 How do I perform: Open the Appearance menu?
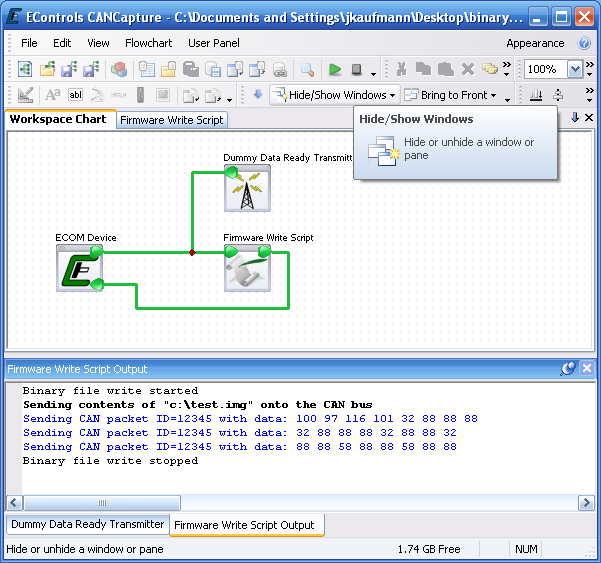tap(535, 43)
